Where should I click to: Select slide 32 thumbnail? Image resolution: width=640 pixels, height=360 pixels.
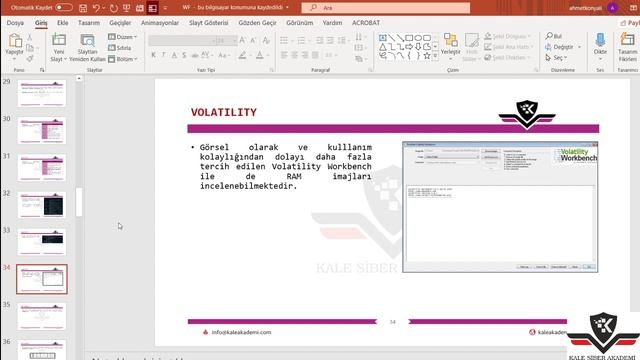42,205
